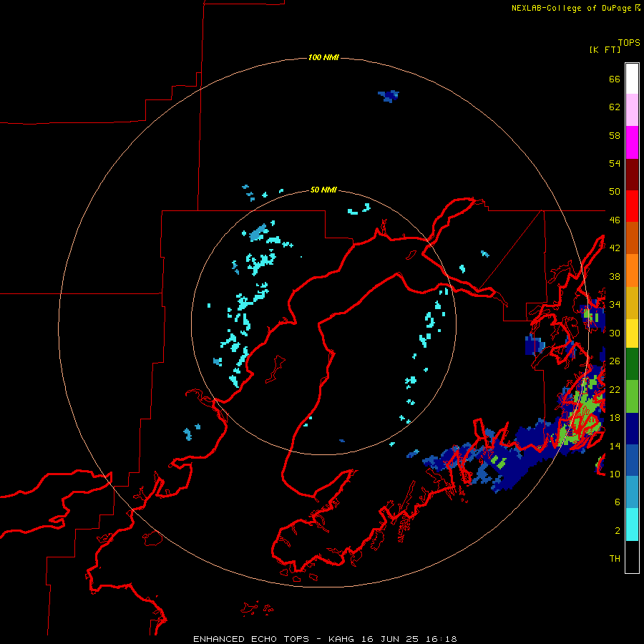Click the legend value 46
The height and width of the screenshot is (644, 644).
point(615,220)
